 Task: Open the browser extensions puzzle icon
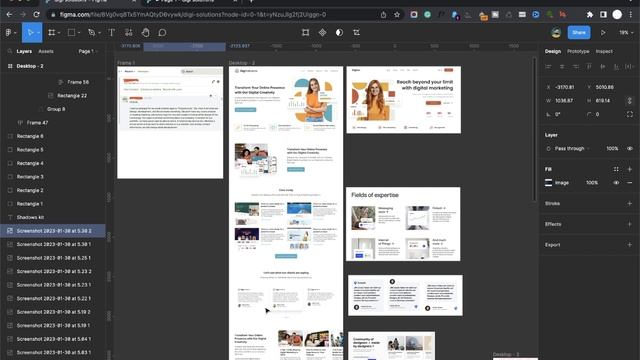(x=589, y=14)
